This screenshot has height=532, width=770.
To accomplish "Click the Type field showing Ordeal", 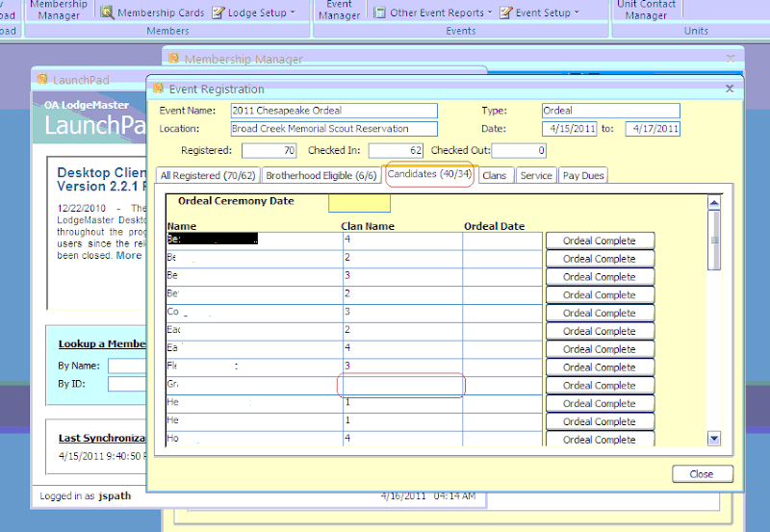I will (611, 111).
